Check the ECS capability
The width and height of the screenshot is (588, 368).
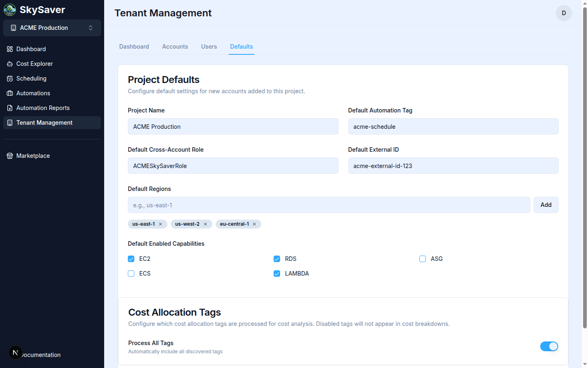131,273
